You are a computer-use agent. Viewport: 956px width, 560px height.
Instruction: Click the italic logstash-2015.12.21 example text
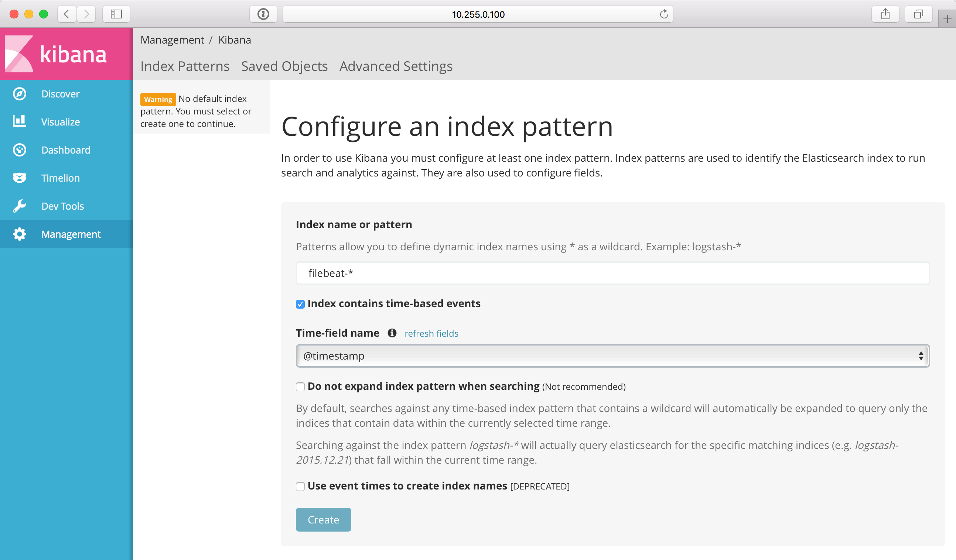(597, 452)
